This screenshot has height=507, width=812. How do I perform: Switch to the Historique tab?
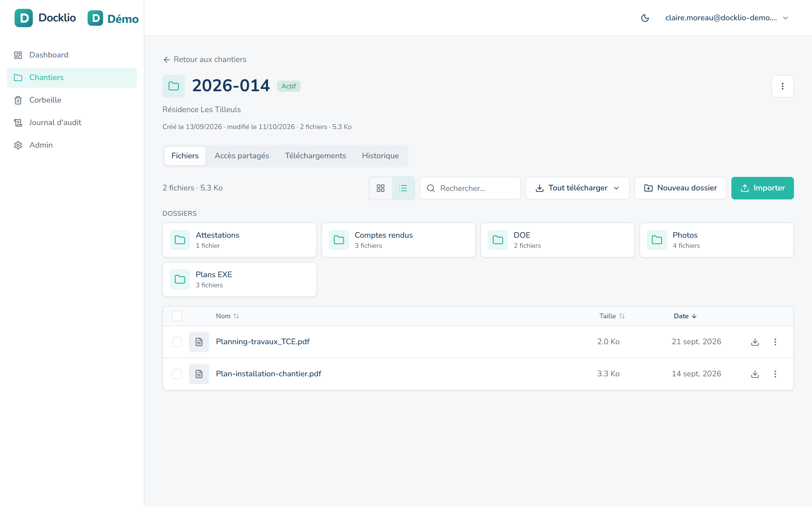pos(380,156)
